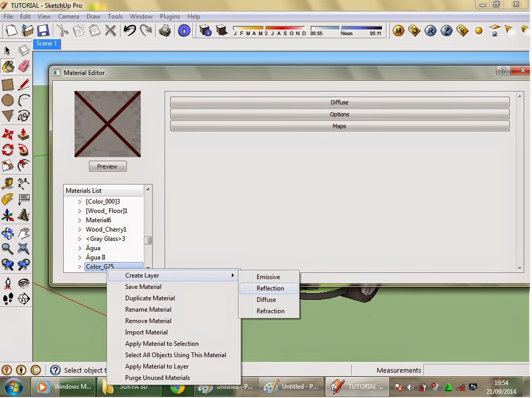Viewport: 532px width, 398px height.
Task: Open the Windows Start button
Action: pos(13,387)
